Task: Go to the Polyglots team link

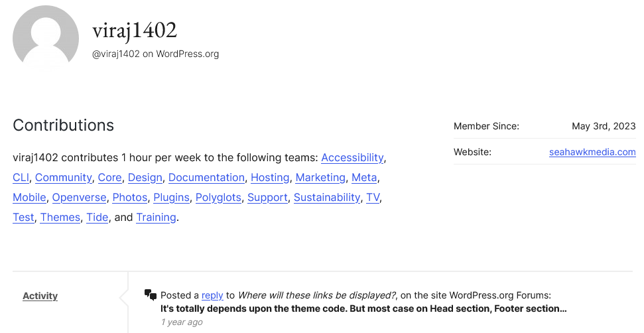Action: click(x=218, y=198)
